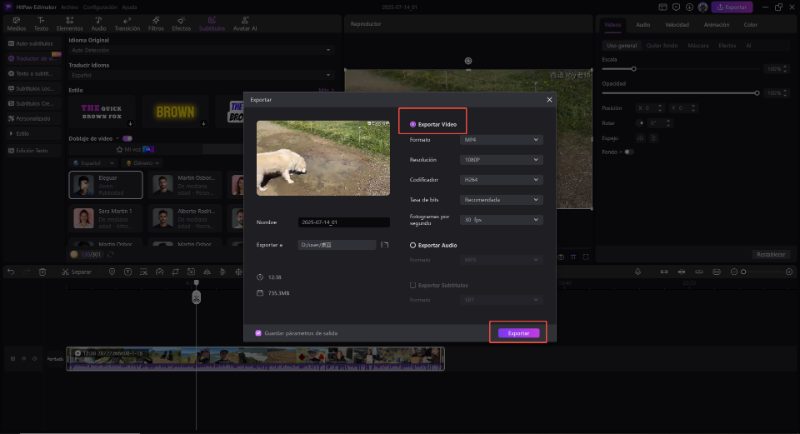This screenshot has height=434, width=800.
Task: Select the Texto tool icon
Action: pos(42,23)
